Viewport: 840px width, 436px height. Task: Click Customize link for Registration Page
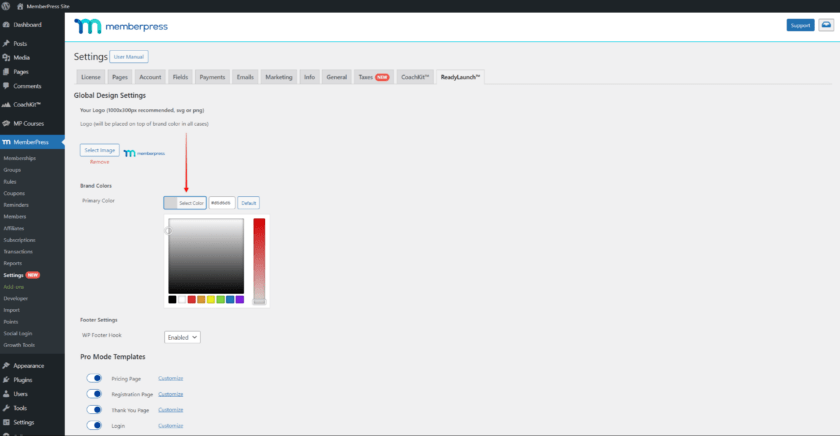point(170,394)
